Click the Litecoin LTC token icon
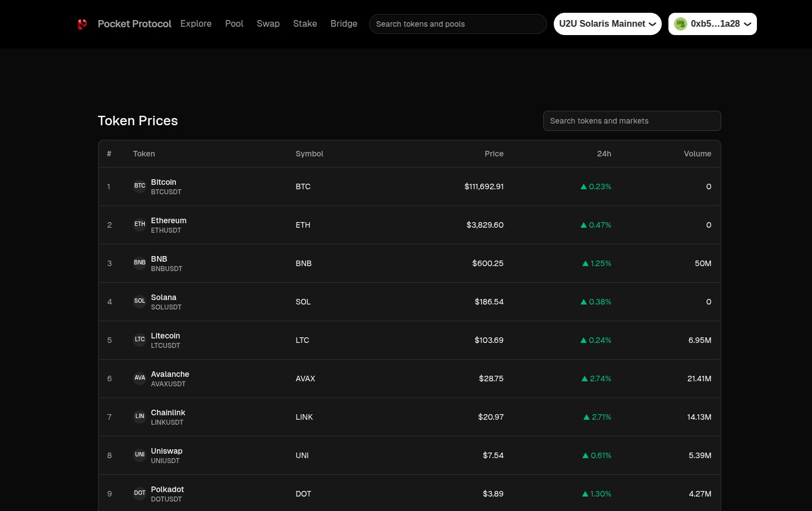The height and width of the screenshot is (511, 812). point(140,340)
